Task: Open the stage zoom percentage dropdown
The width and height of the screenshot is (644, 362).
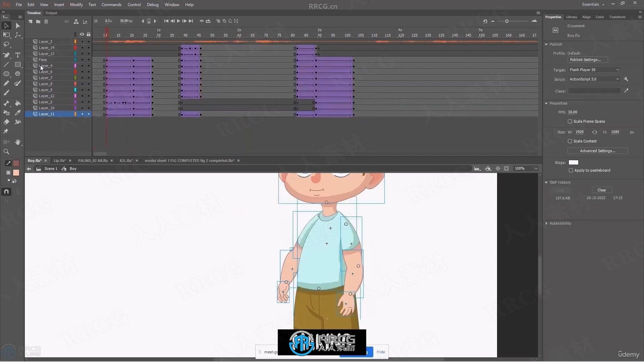Action: [x=536, y=169]
